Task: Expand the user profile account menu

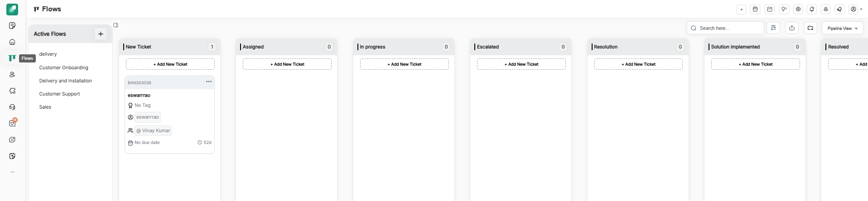Action: [856, 9]
